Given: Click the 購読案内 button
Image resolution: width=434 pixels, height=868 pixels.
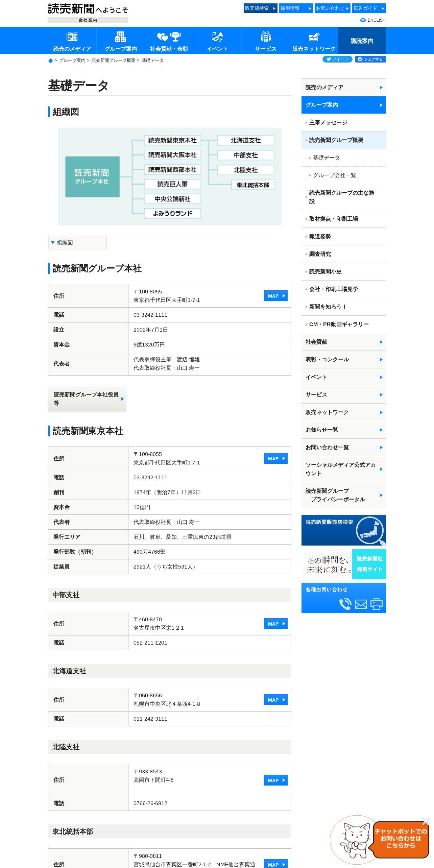Looking at the screenshot, I should click(362, 41).
